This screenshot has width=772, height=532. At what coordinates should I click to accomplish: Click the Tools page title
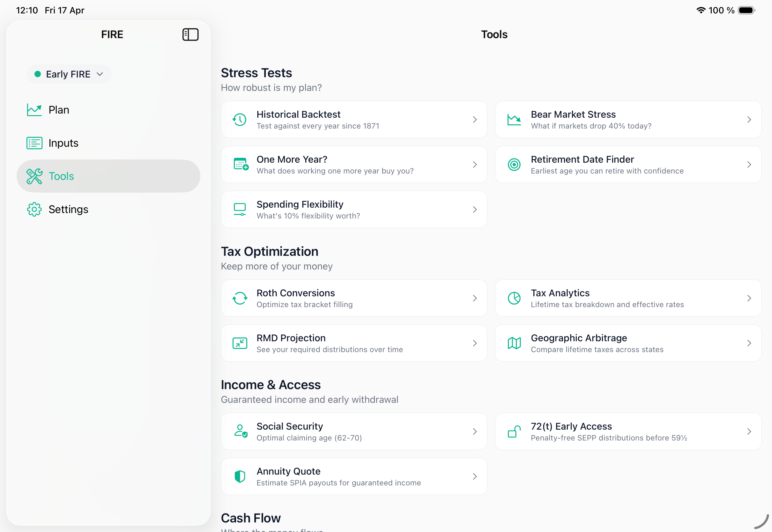pos(494,34)
